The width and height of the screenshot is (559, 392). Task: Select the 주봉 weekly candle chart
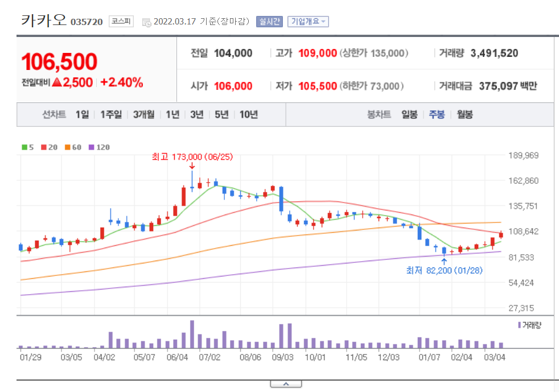pos(437,114)
